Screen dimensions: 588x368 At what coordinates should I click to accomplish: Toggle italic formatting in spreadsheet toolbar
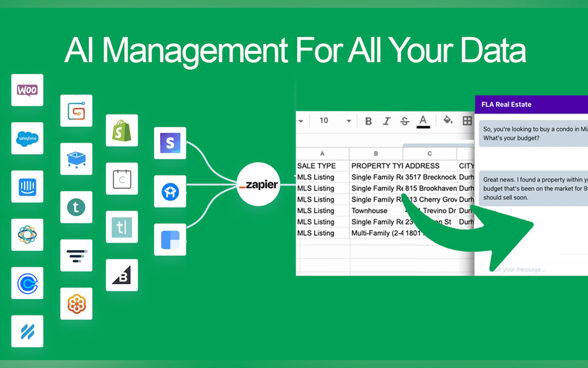pyautogui.click(x=387, y=121)
